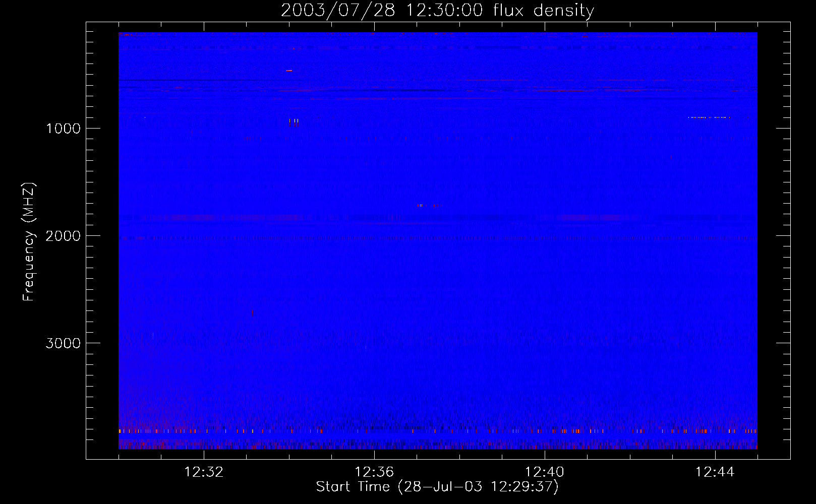Select the '3000' frequency axis label
The width and height of the screenshot is (816, 504).
tap(63, 343)
